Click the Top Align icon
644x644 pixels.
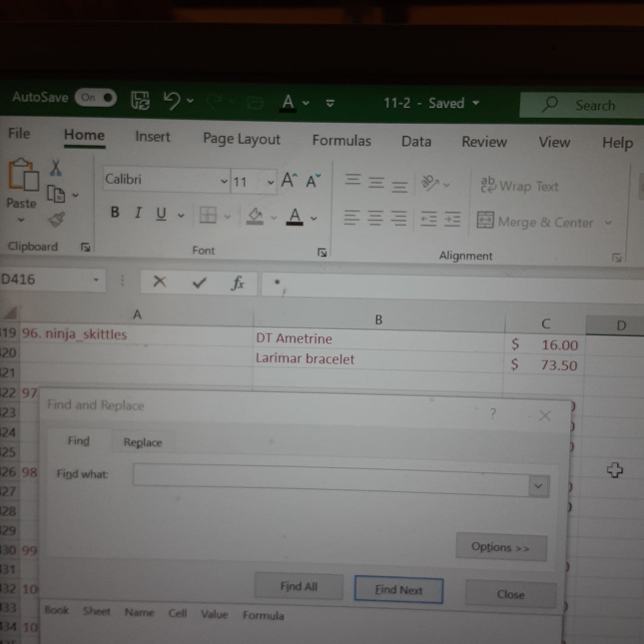point(353,180)
